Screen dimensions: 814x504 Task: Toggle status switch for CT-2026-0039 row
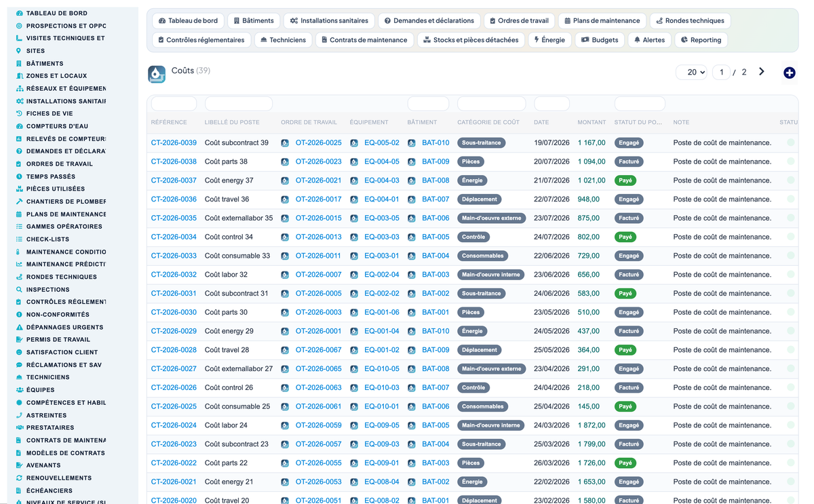(x=790, y=142)
